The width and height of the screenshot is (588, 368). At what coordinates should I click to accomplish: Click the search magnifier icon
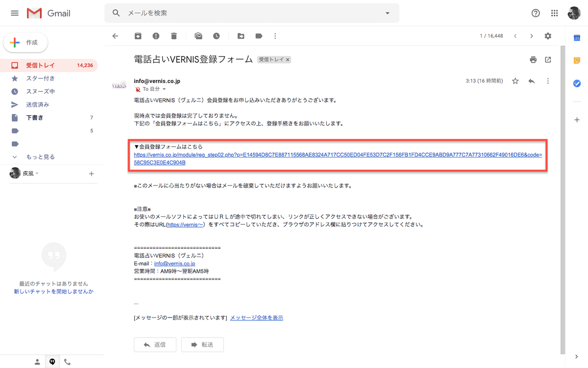pos(116,13)
